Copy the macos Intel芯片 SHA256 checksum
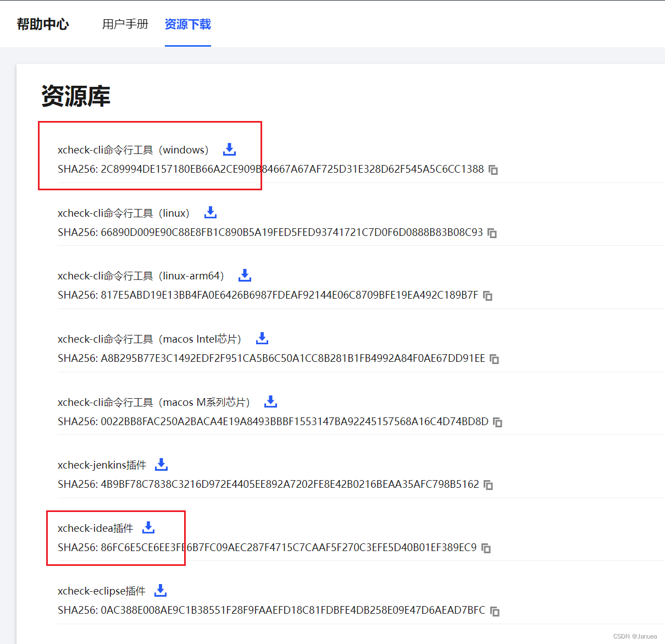This screenshot has height=644, width=665. pos(495,359)
